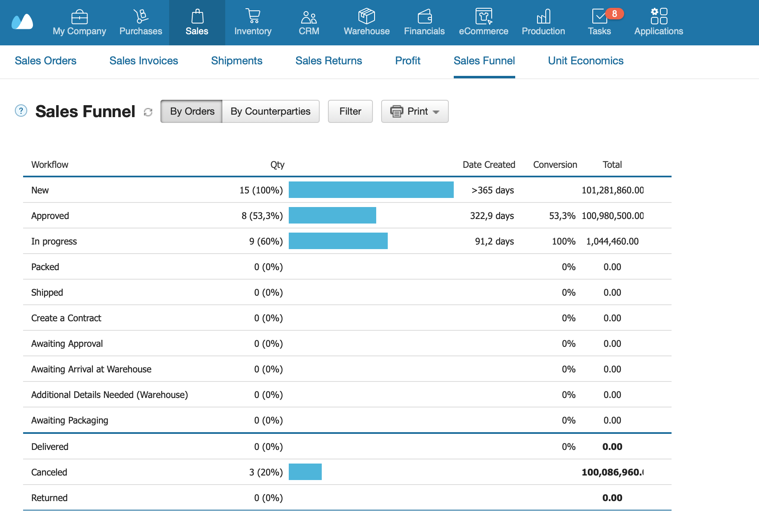Click the 9 (60%) quantity value

(x=266, y=241)
